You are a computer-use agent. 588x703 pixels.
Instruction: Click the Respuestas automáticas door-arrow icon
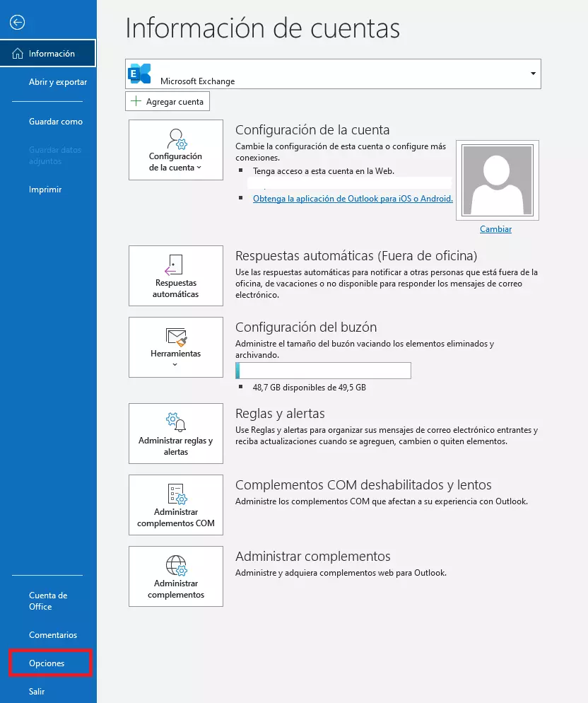(x=174, y=265)
